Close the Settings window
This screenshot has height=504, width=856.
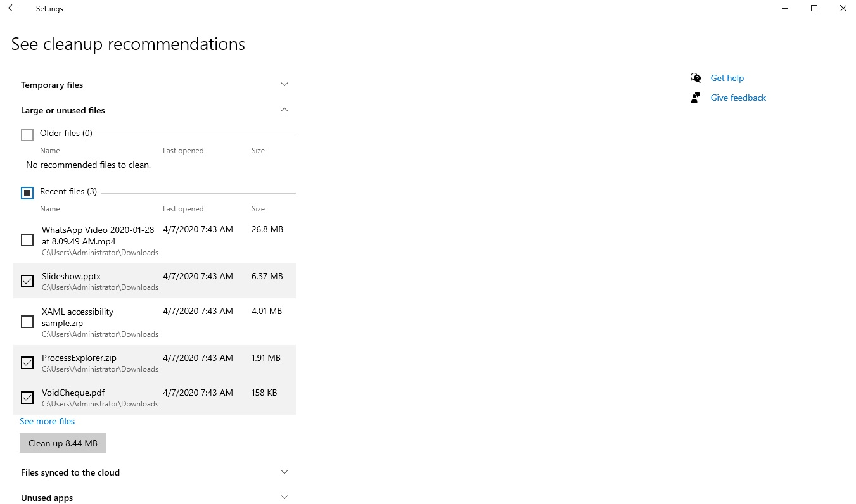[x=843, y=9]
